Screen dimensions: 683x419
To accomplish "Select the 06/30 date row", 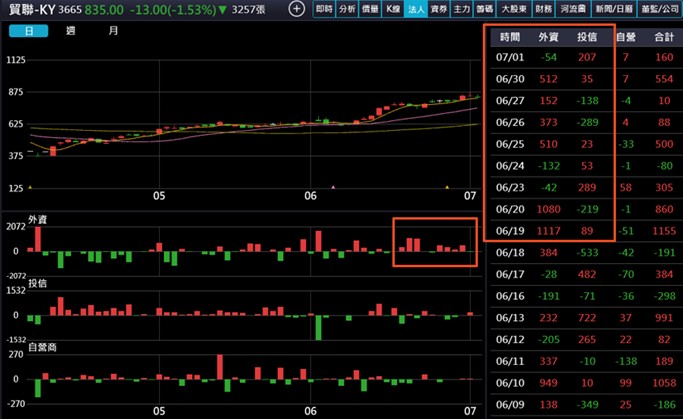I will pyautogui.click(x=586, y=79).
